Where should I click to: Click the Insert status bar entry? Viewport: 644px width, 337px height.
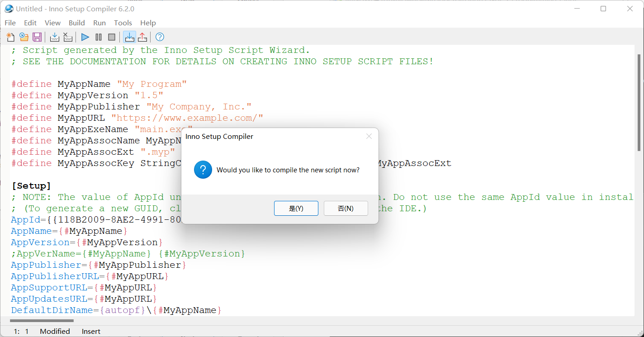click(91, 332)
